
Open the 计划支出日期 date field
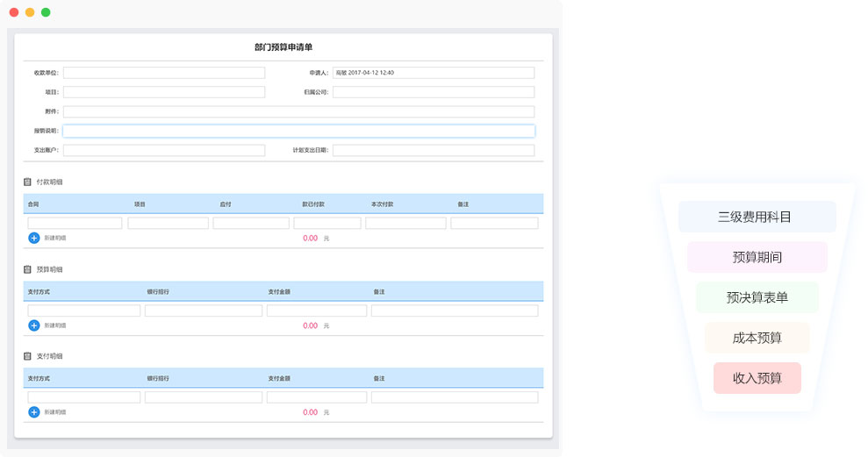(x=433, y=150)
